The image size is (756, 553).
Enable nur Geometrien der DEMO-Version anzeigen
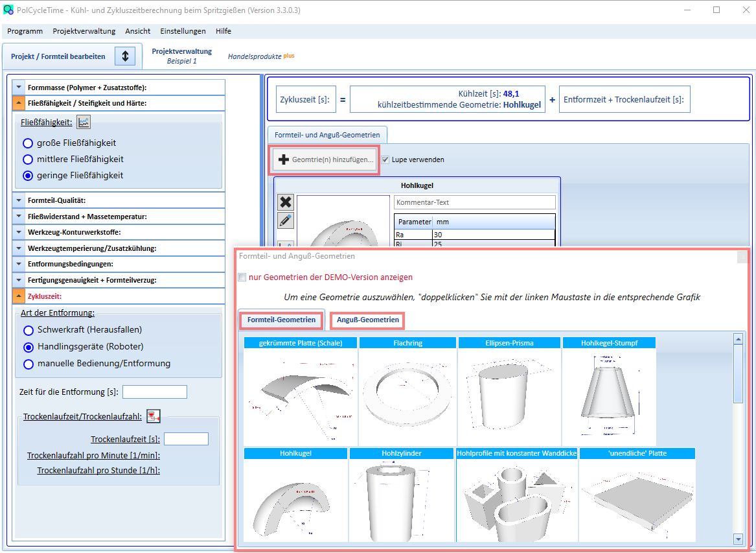point(242,277)
